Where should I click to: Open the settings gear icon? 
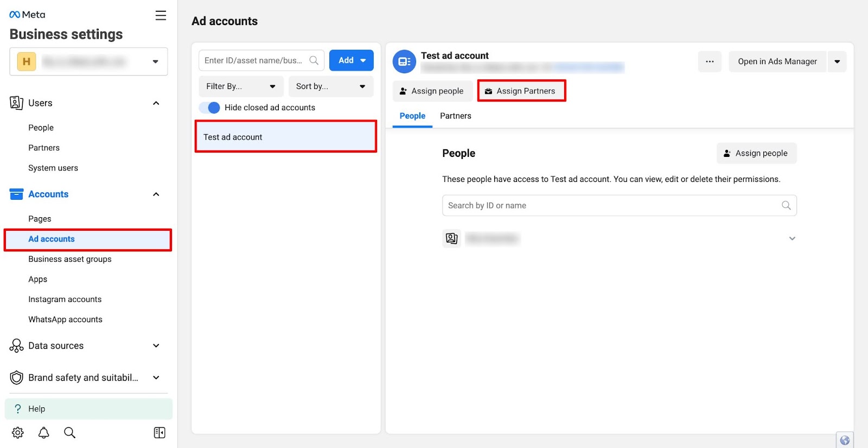(18, 433)
